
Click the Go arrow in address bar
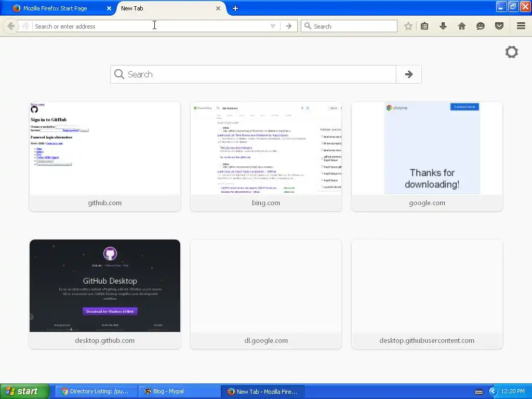tap(289, 26)
